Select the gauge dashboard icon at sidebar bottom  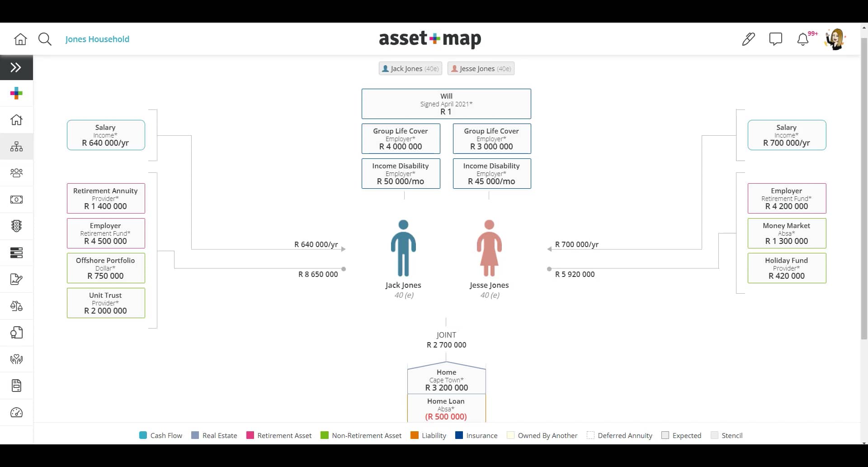coord(16,412)
